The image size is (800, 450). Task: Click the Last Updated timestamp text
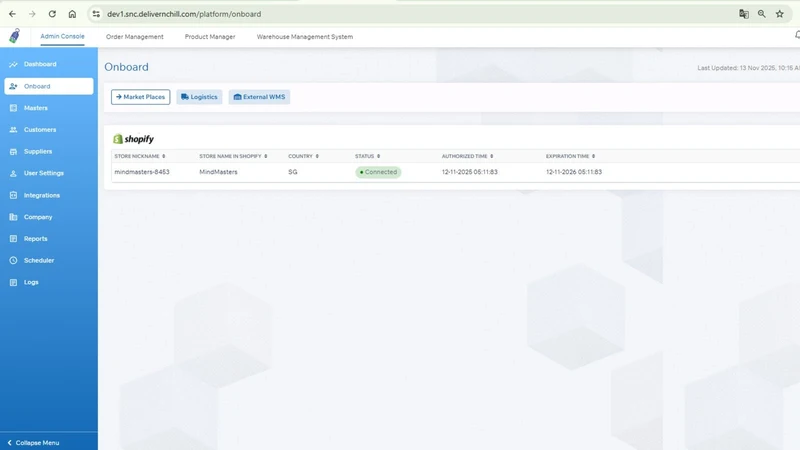(748, 68)
